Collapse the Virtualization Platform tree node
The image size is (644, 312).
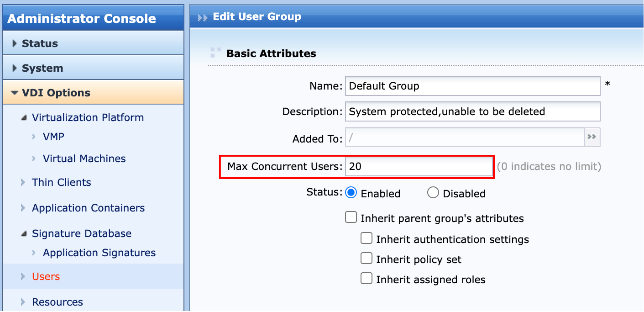[24, 118]
